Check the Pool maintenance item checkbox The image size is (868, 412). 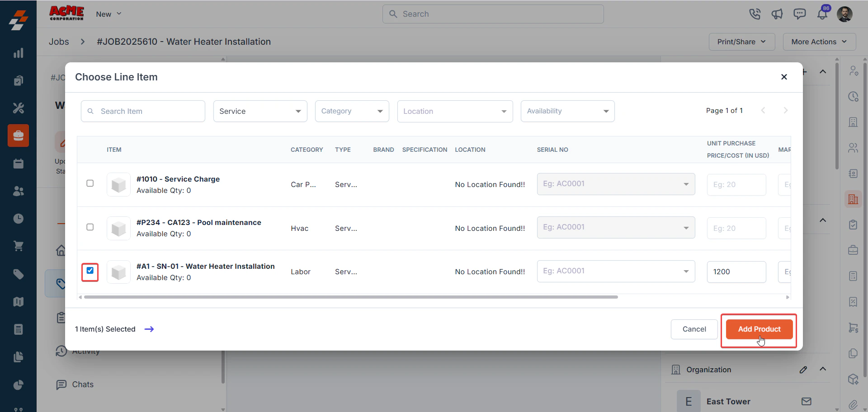pyautogui.click(x=90, y=227)
